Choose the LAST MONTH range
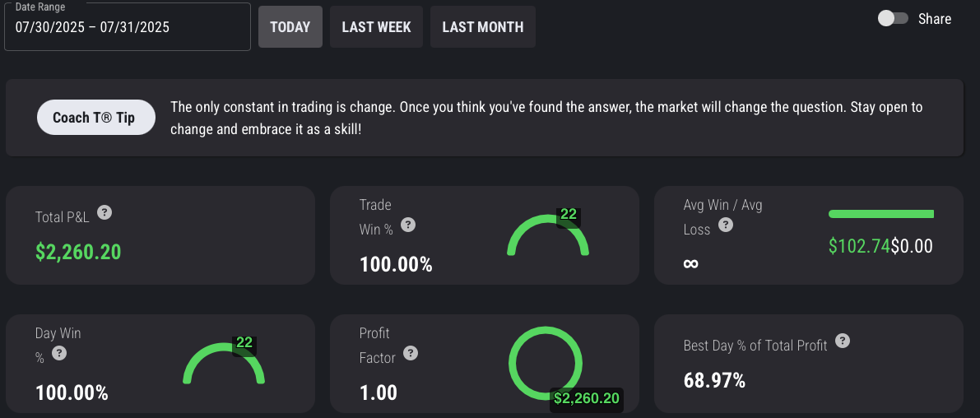This screenshot has width=980, height=418. coord(482,27)
